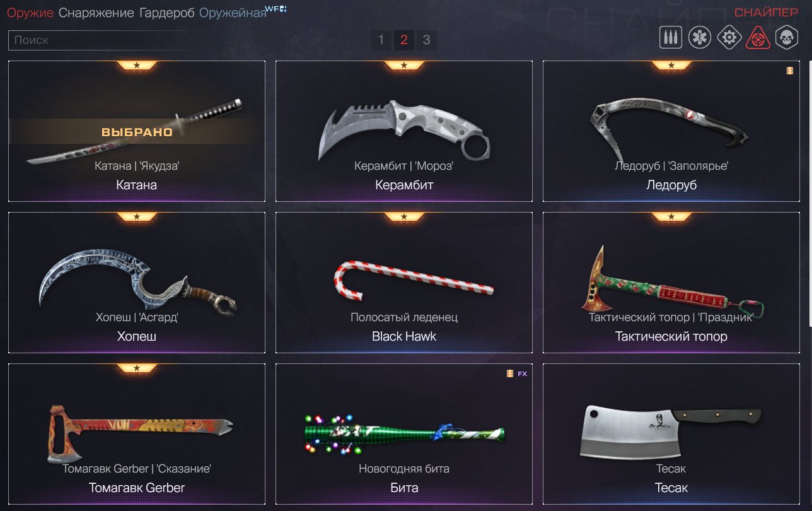Choose the Хопеш 'Асгард' weapon card
Image resolution: width=812 pixels, height=511 pixels.
[137, 283]
